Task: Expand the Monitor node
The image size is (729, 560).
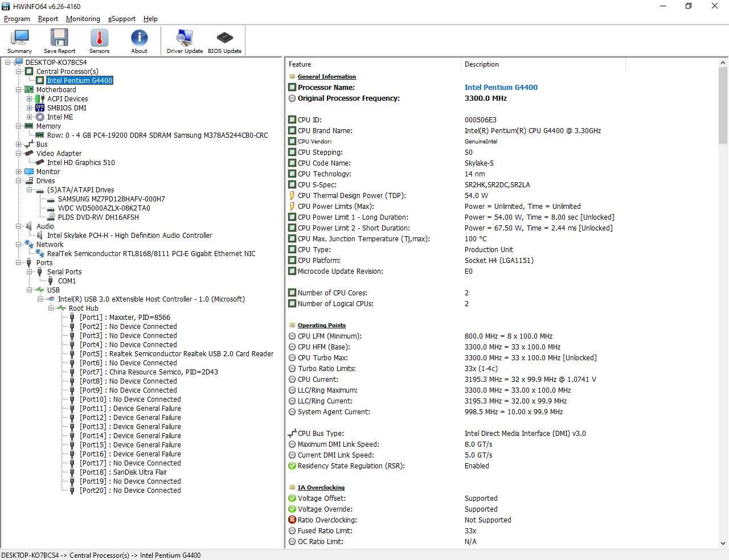Action: (x=18, y=171)
